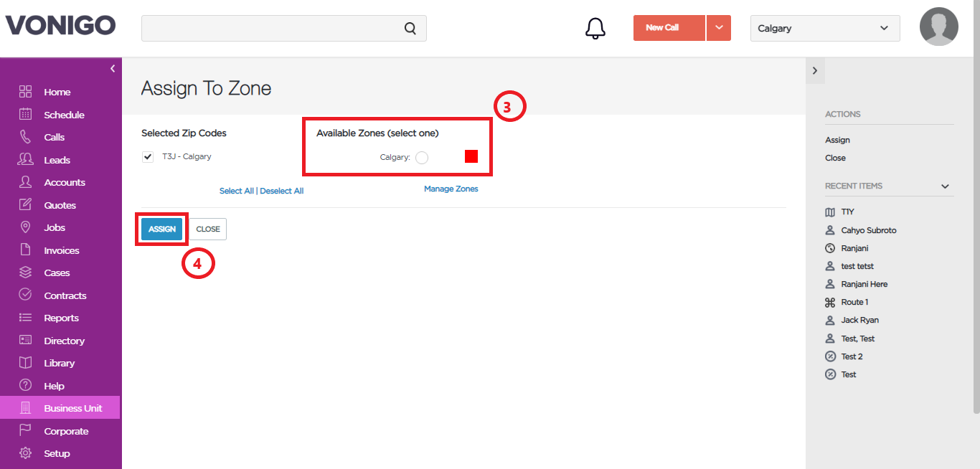
Task: Click the map icon beside TIY
Action: tap(831, 212)
